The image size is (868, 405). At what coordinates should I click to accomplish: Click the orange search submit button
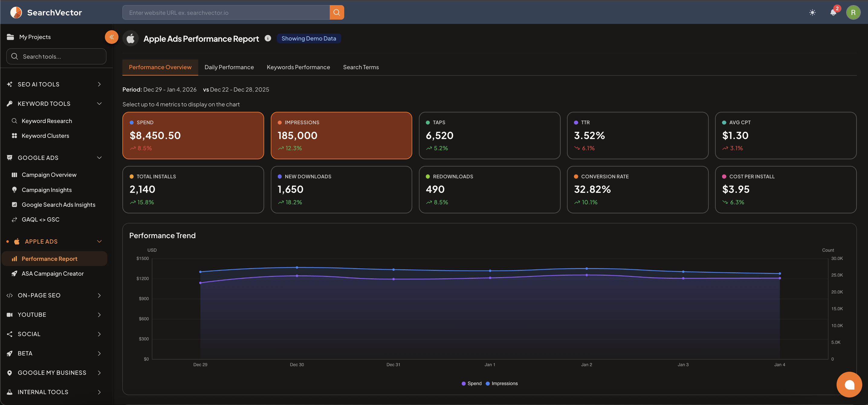point(337,12)
